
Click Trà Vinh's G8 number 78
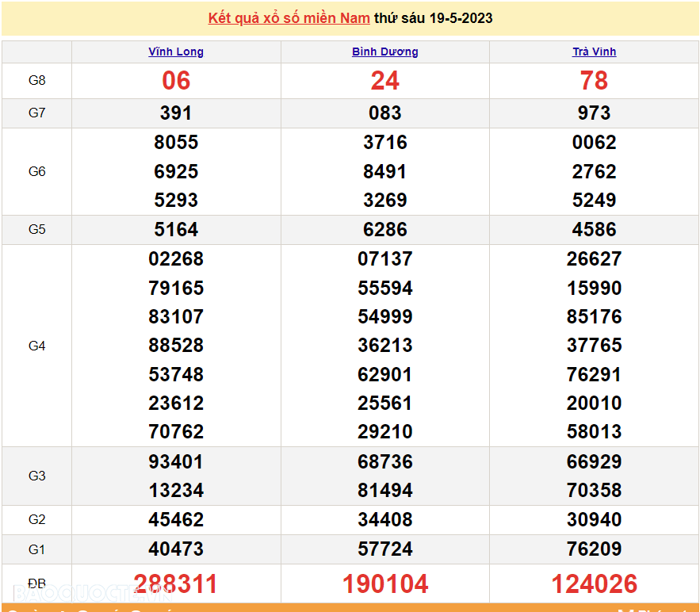(x=594, y=81)
